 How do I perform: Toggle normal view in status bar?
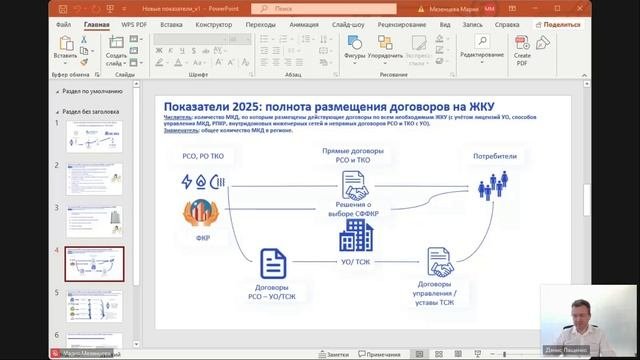[419, 354]
